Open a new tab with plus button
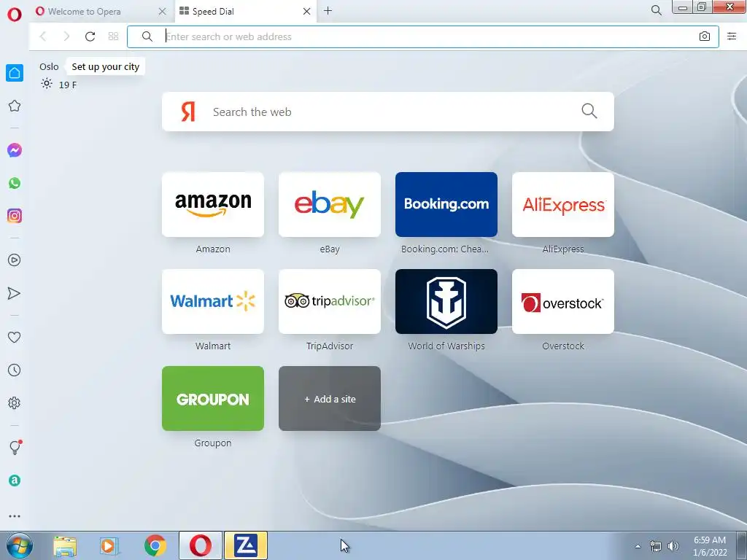 (x=328, y=11)
